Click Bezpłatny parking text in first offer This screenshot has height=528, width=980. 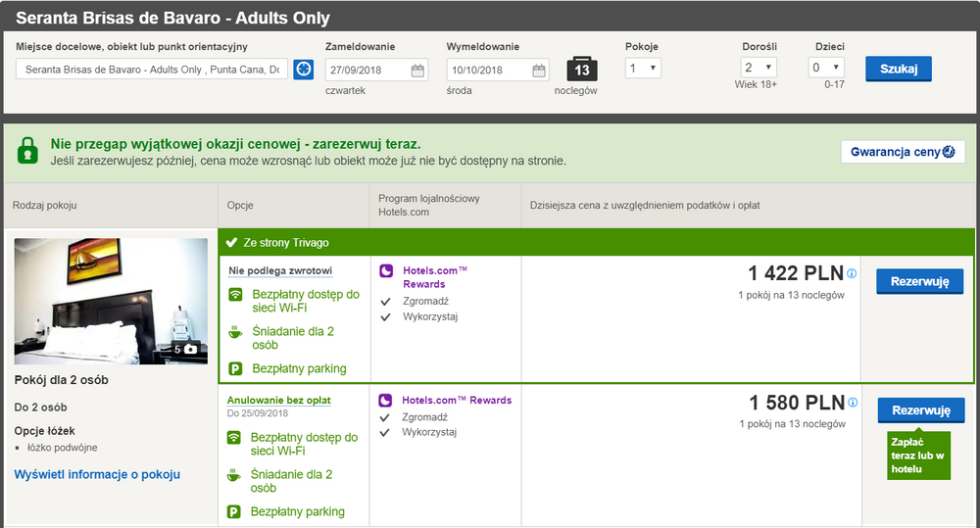[x=299, y=368]
